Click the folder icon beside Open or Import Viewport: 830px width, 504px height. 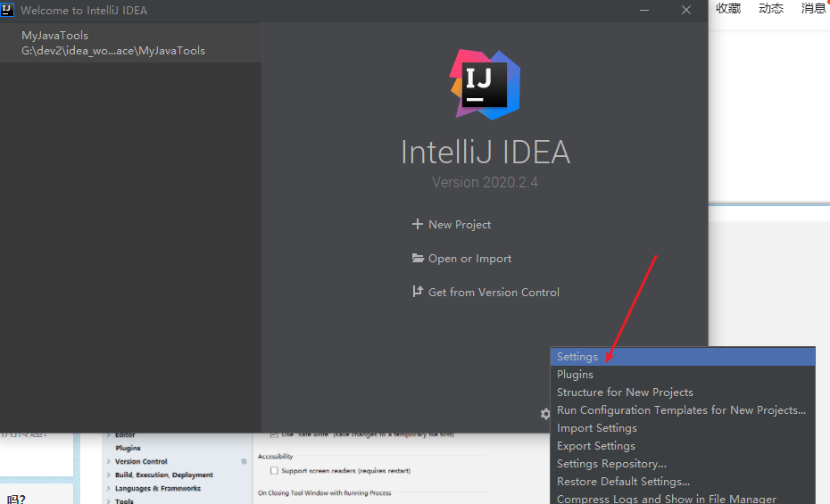coord(418,258)
